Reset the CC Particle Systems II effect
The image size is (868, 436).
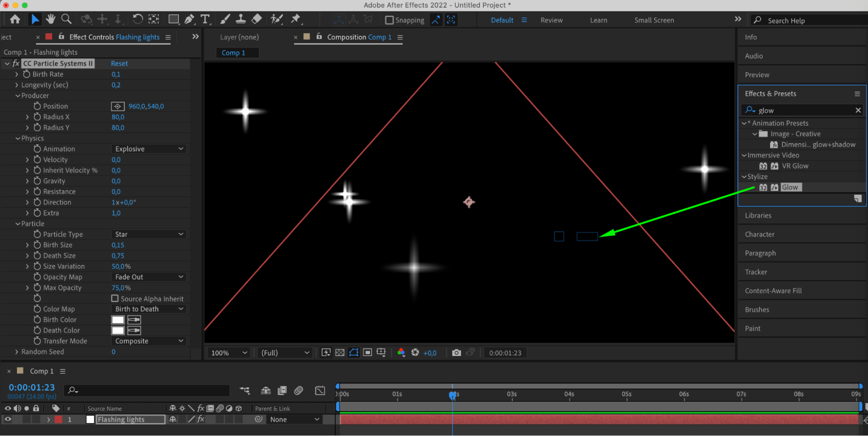(x=119, y=63)
